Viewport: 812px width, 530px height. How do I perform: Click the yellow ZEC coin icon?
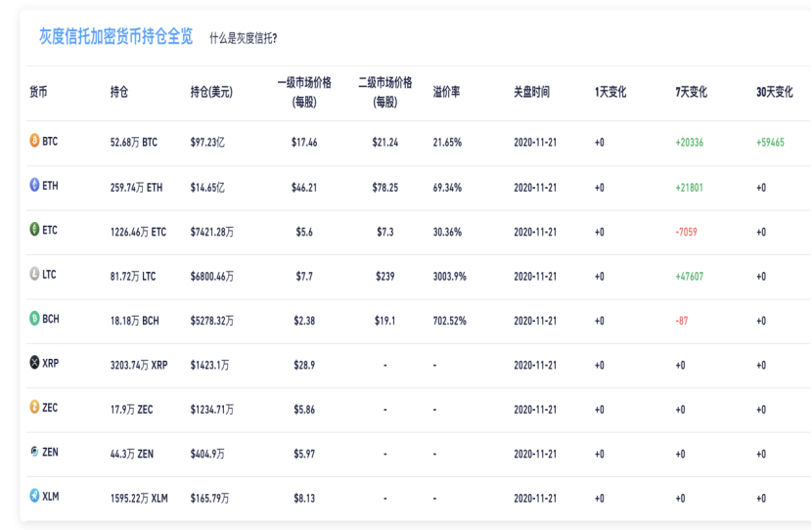click(34, 407)
